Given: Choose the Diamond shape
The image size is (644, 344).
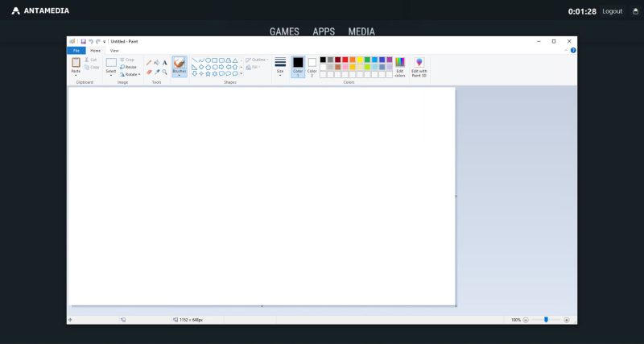Looking at the screenshot, I should pos(201,67).
